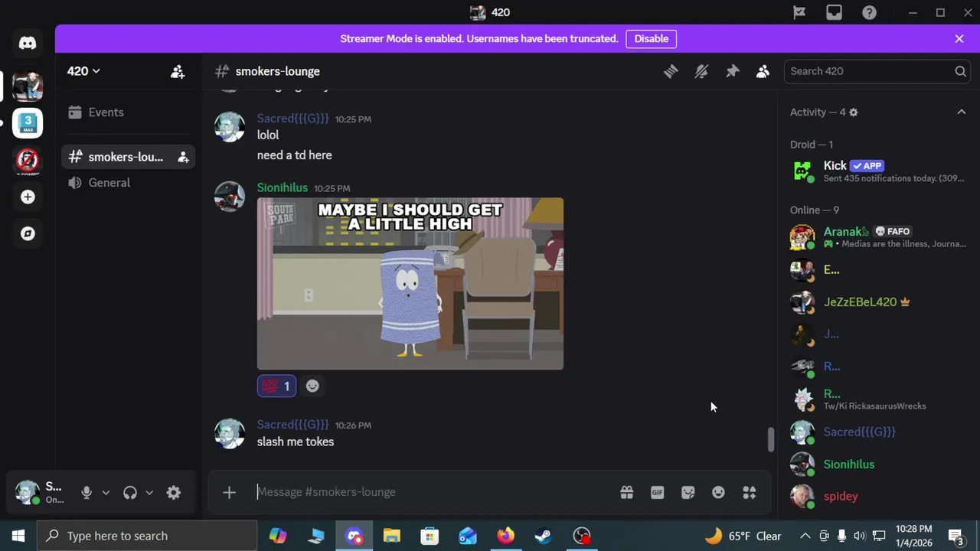The width and height of the screenshot is (980, 551).
Task: Join the General voice channel
Action: [x=128, y=183]
